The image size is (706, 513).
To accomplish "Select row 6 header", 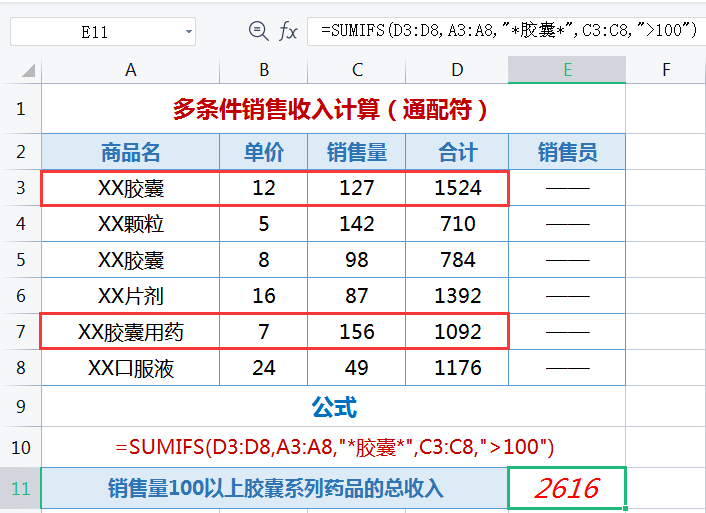I will 21,296.
